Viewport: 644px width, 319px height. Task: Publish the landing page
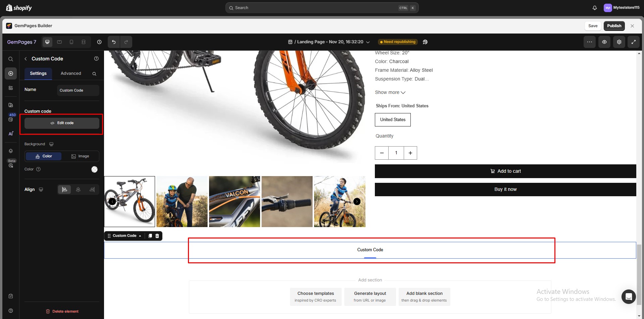click(x=614, y=25)
